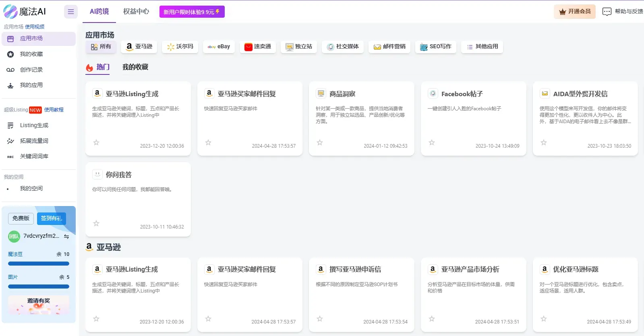Open 创作记录 in the sidebar
The height and width of the screenshot is (336, 644).
[x=31, y=70]
